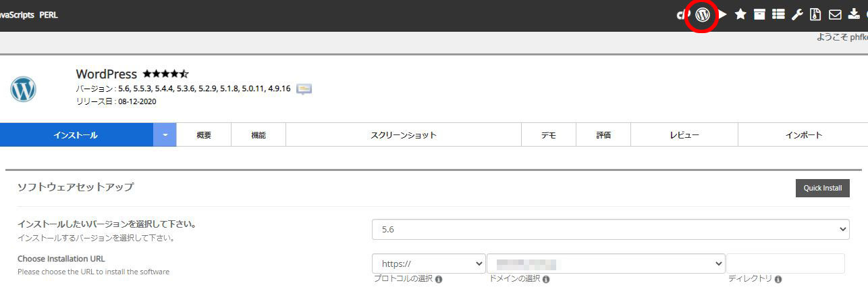Open the cPanel logo icon in top bar

[682, 14]
